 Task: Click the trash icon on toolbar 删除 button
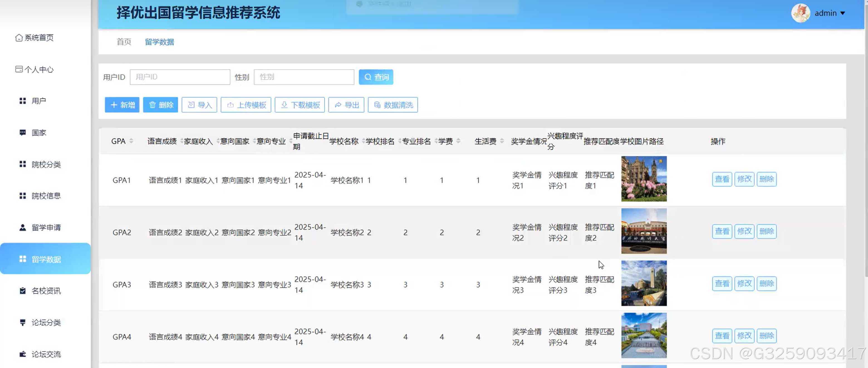[x=152, y=105]
